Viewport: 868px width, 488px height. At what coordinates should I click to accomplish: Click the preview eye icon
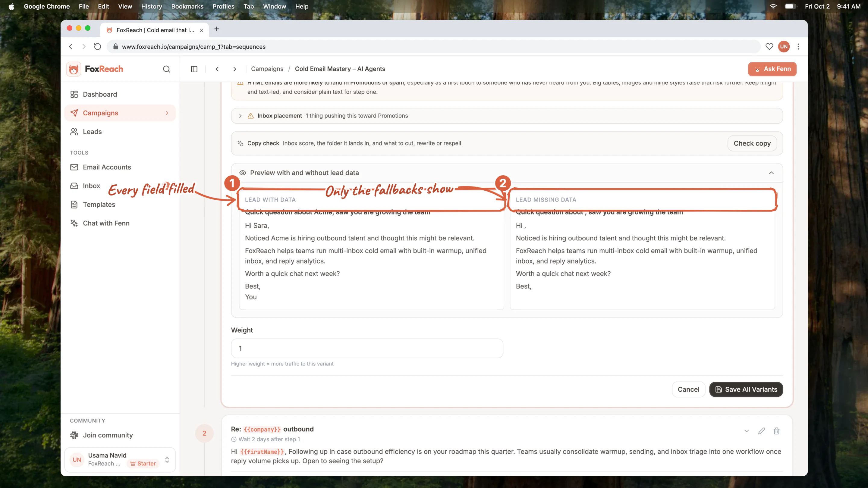[243, 173]
